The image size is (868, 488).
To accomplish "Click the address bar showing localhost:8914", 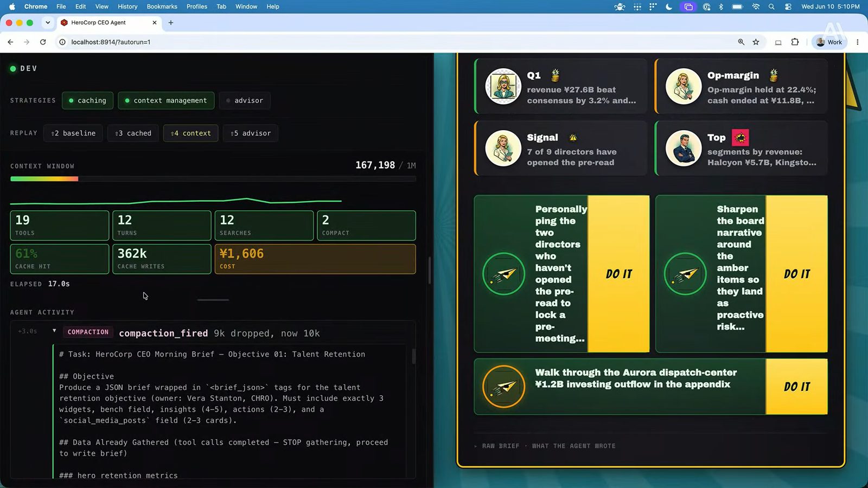I will click(396, 42).
